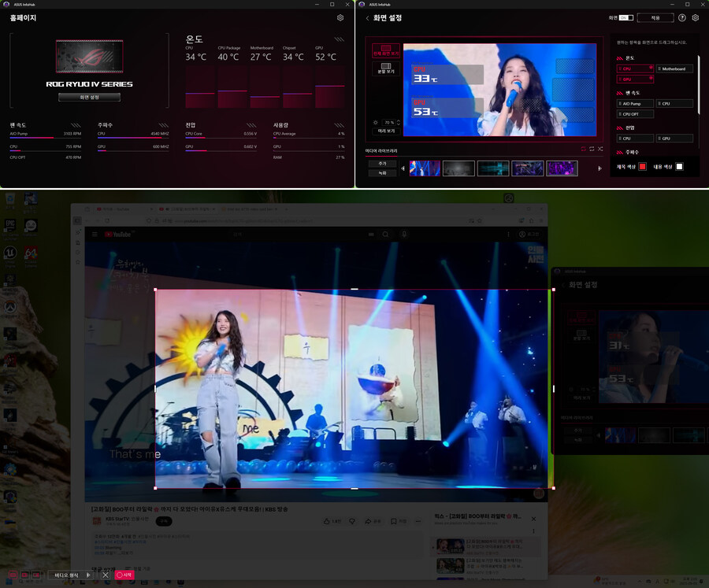
Task: Select the first media library thumbnail
Action: click(x=425, y=168)
